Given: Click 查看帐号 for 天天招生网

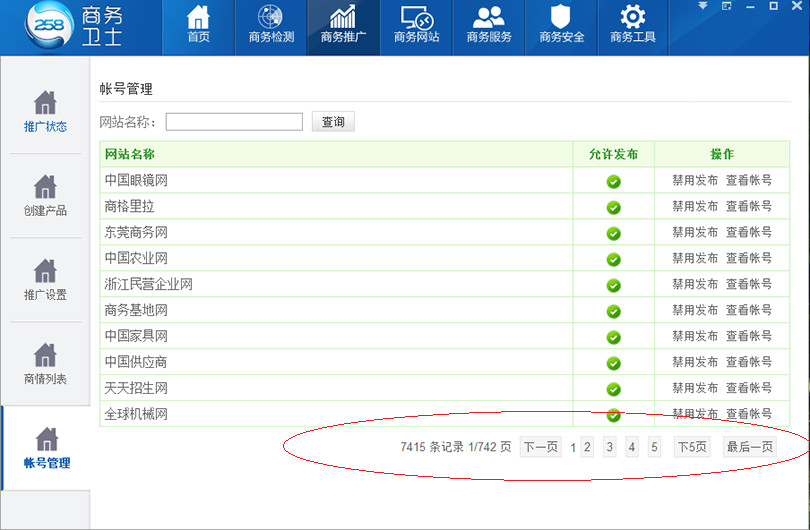Looking at the screenshot, I should tap(749, 387).
